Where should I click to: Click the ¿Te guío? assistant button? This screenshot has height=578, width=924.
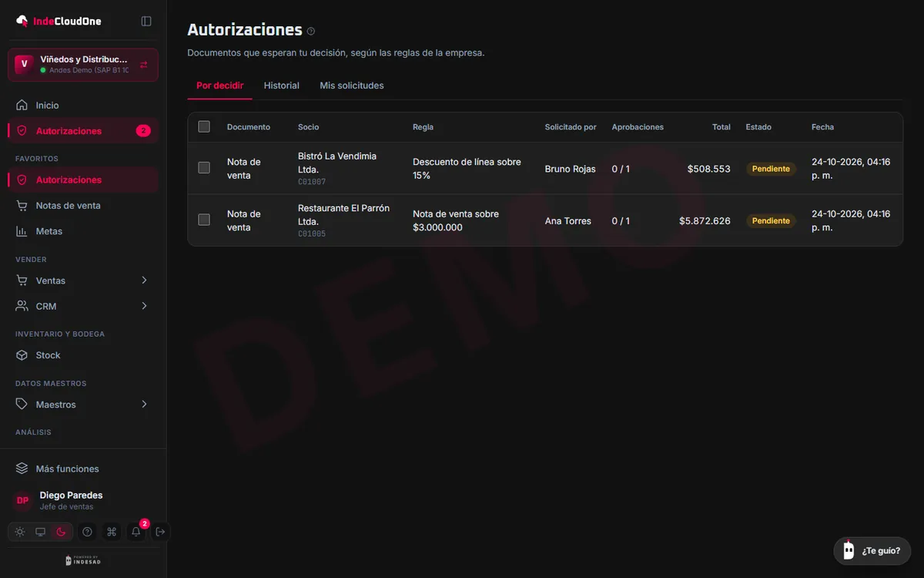tap(872, 550)
